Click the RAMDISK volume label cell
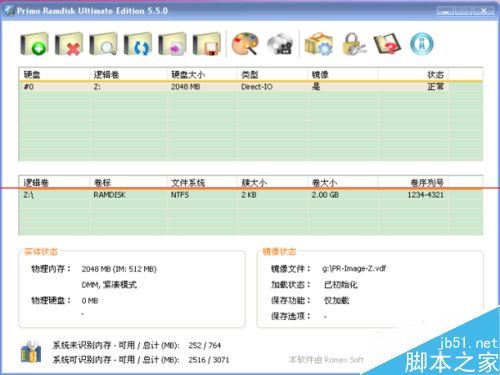 coord(109,195)
